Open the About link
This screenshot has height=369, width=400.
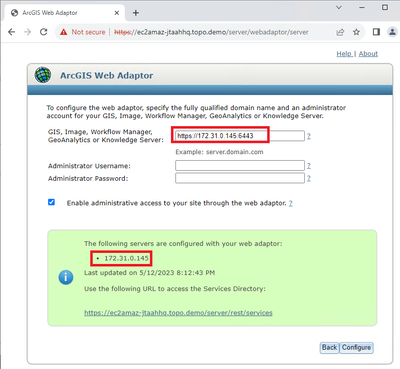pos(368,54)
